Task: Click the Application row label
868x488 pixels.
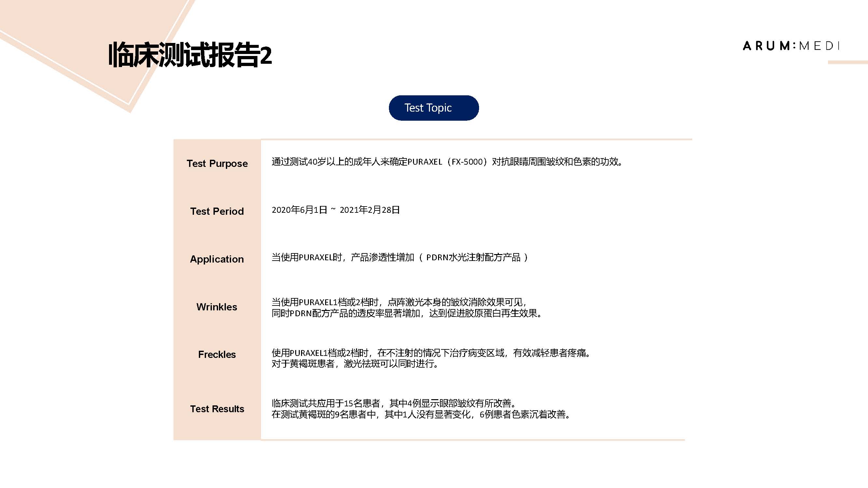Action: 217,259
